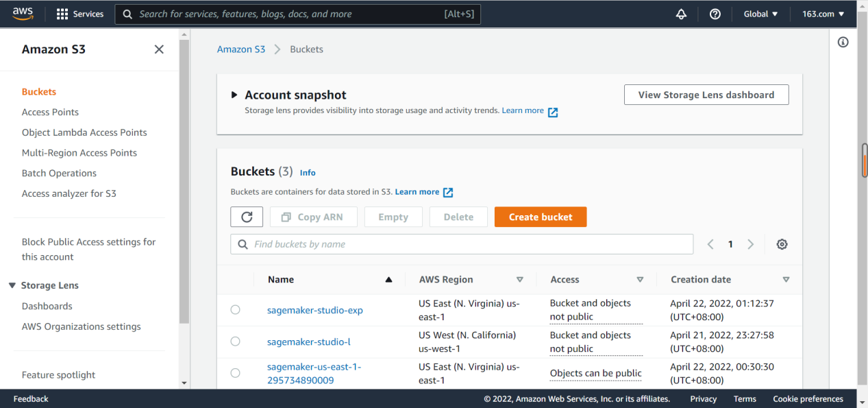Expand the Account snapshot section
Viewport: 868px width, 408px height.
tap(234, 95)
